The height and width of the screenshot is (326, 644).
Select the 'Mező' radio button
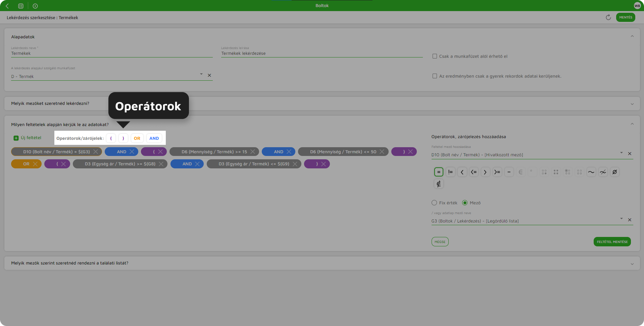(x=465, y=203)
